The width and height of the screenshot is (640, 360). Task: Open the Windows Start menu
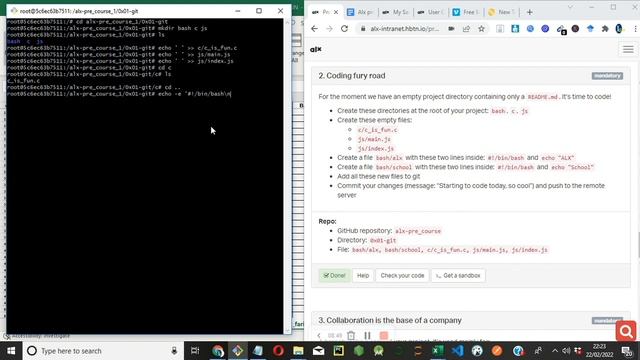11,351
